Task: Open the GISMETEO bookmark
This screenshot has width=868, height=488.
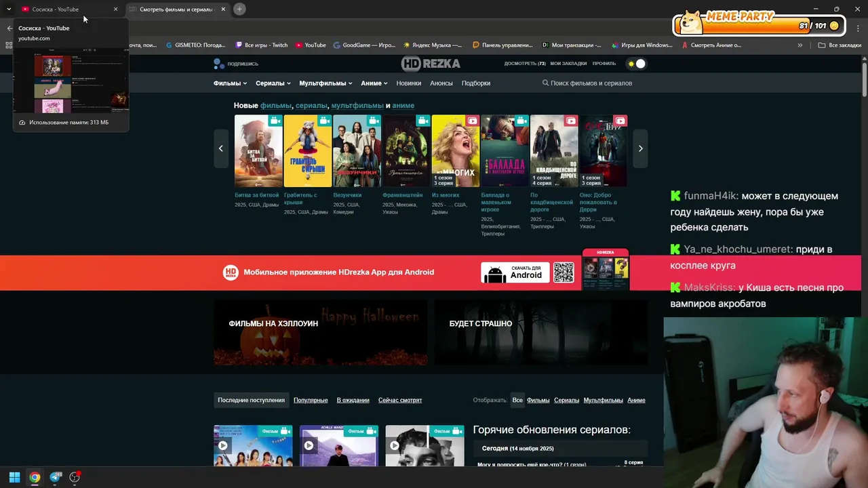Action: click(196, 45)
